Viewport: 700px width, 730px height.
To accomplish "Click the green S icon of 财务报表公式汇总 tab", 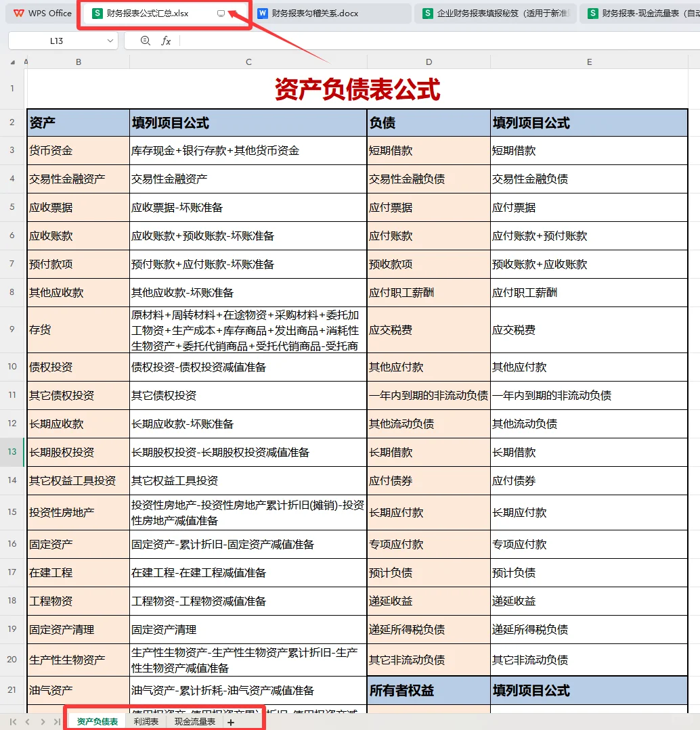I will (97, 14).
